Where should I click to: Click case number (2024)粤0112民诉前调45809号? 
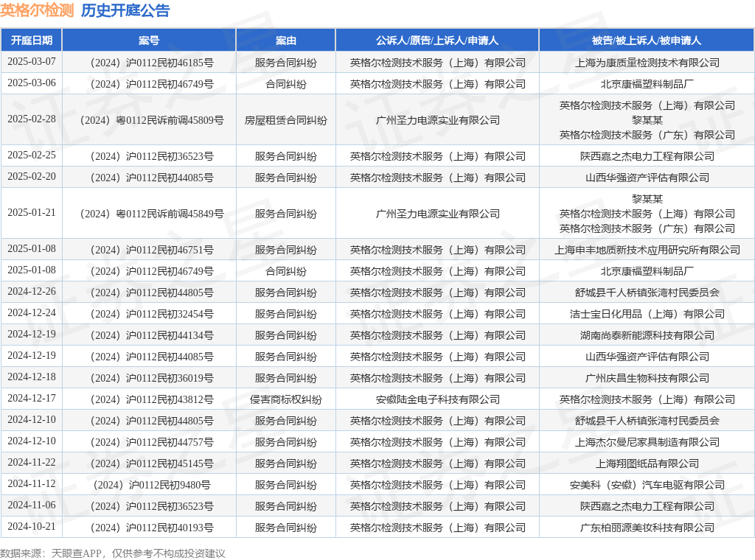(152, 120)
